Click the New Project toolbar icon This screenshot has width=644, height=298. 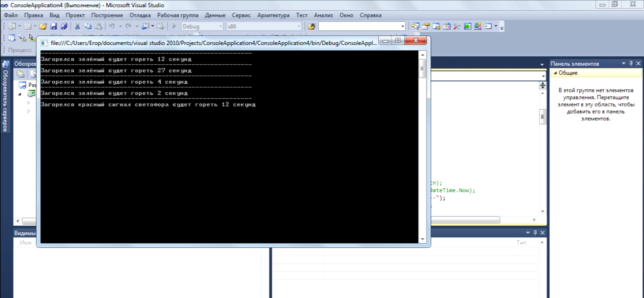coord(12,27)
